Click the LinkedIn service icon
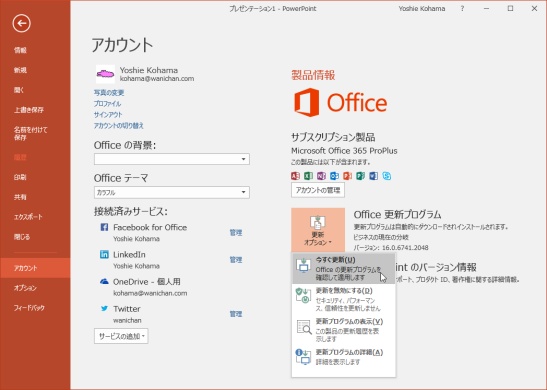 click(104, 254)
